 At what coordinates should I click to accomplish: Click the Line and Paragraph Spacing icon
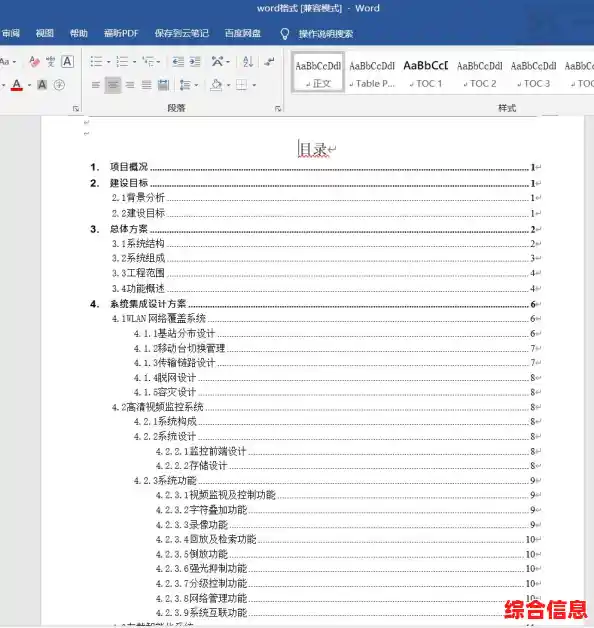coord(185,85)
